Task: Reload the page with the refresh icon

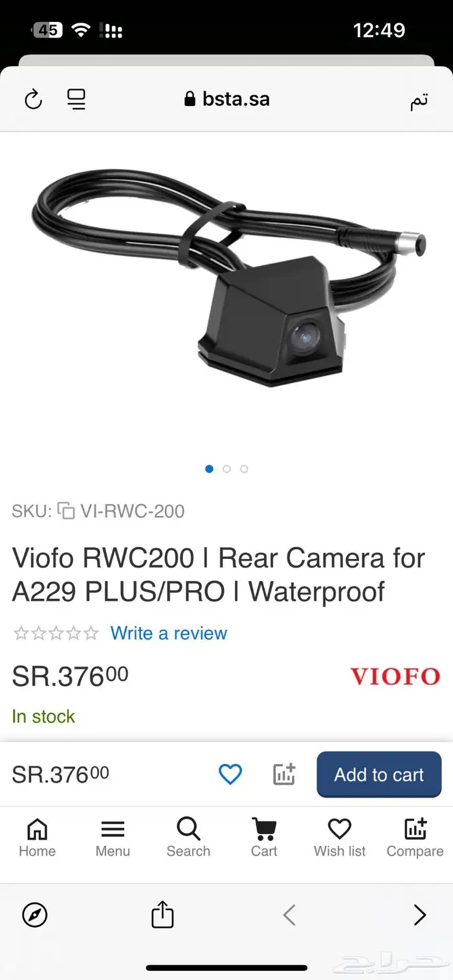Action: click(x=33, y=100)
